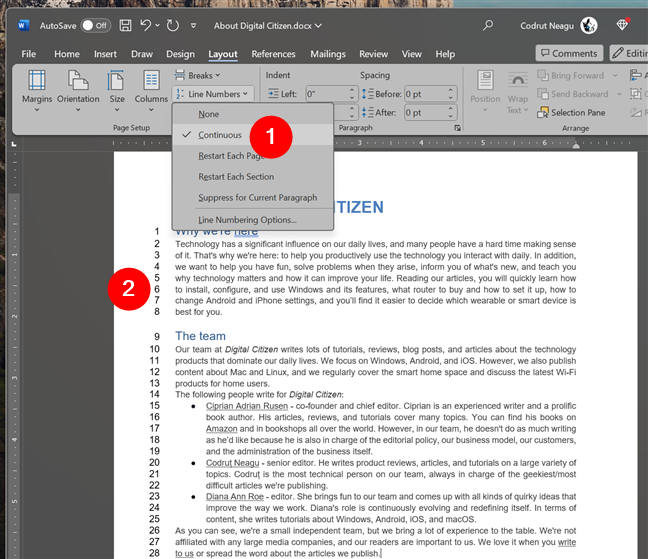Viewport: 648px width, 559px height.
Task: Open Line Numbering Options dialog
Action: tap(253, 220)
